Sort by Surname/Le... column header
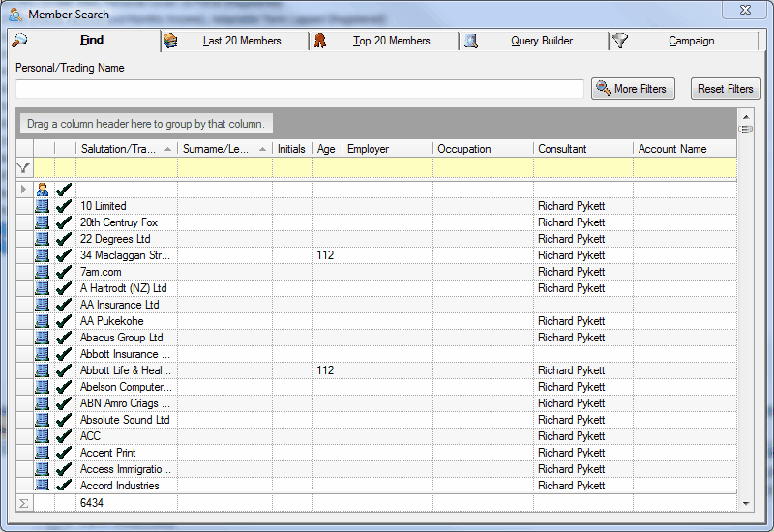Viewport: 774px width, 532px height. tap(224, 149)
